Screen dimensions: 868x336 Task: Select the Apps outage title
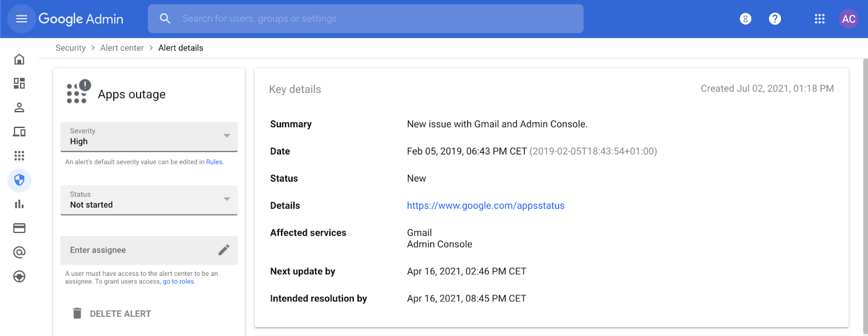(132, 94)
